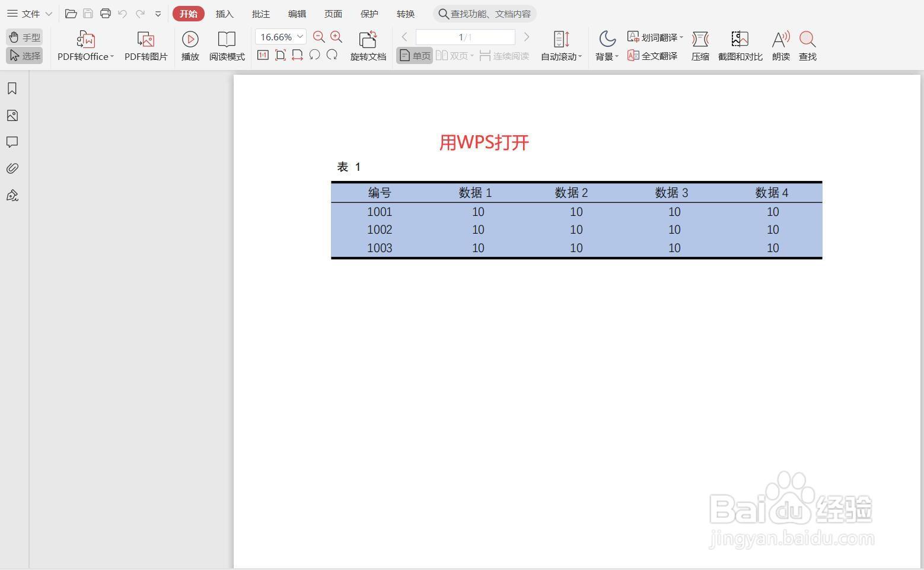Screen dimensions: 924x570
Task: Click the 编号 column header
Action: point(380,193)
